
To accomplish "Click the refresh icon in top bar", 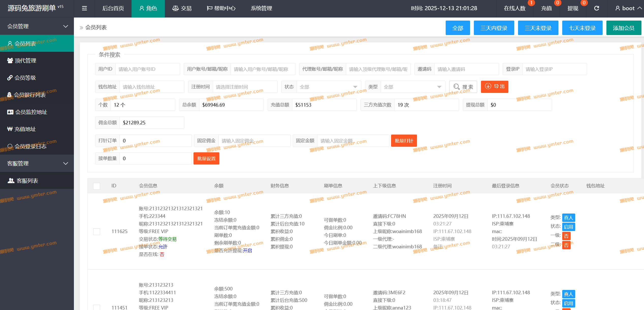I will coord(597,8).
